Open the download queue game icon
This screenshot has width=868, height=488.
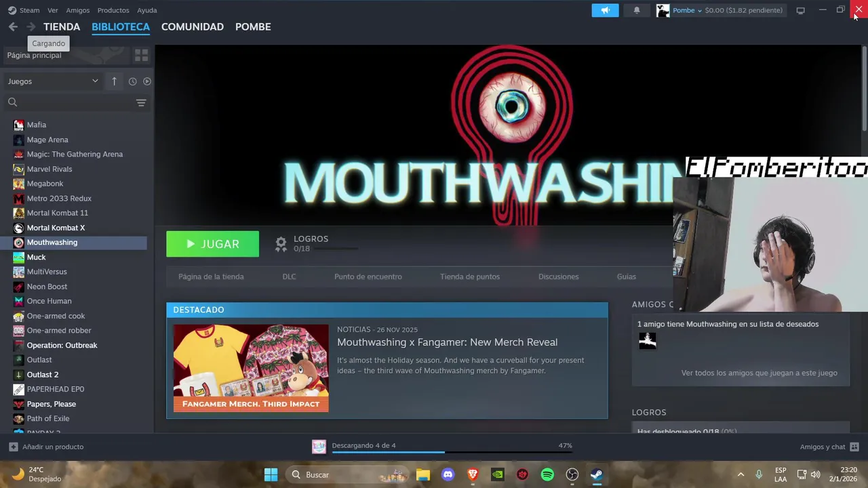point(319,446)
